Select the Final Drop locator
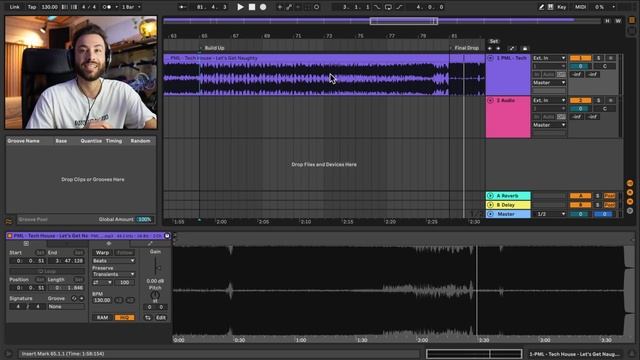The width and height of the screenshot is (640, 360). click(x=466, y=48)
